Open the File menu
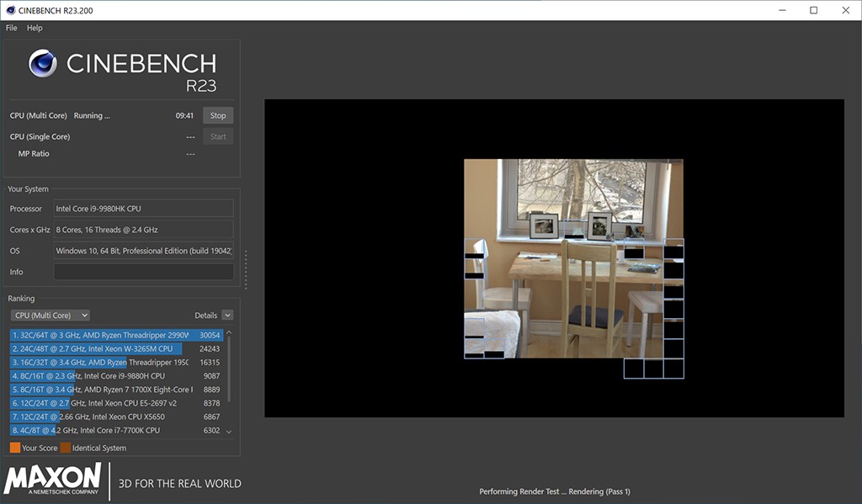 coord(12,28)
